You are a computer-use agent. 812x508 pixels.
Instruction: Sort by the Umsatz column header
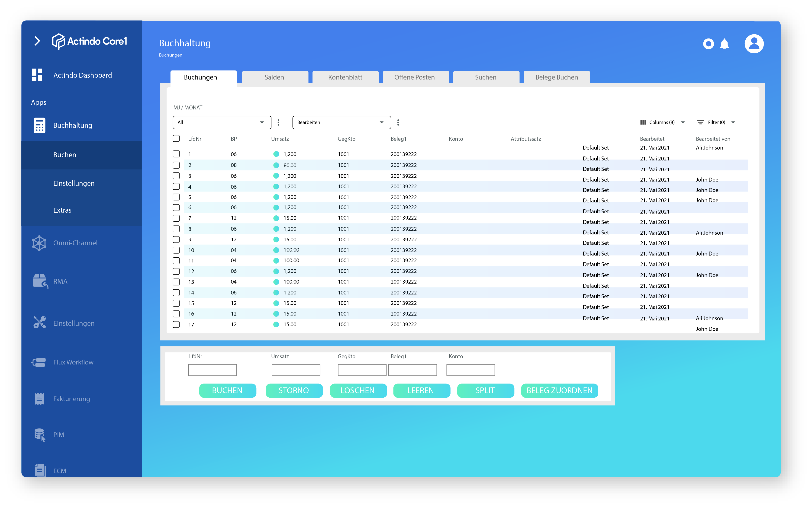pos(280,139)
